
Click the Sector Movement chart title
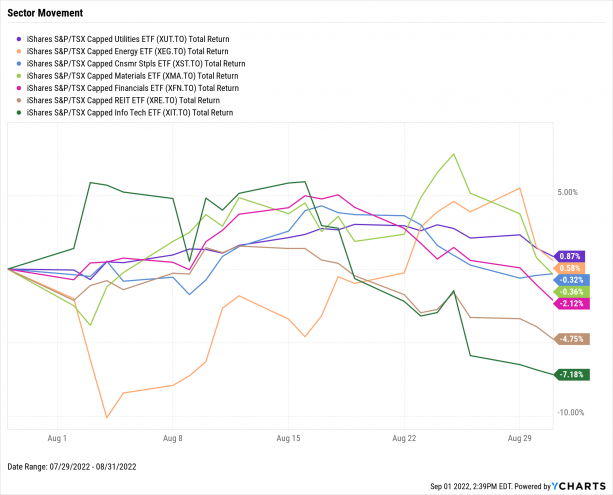pyautogui.click(x=43, y=14)
